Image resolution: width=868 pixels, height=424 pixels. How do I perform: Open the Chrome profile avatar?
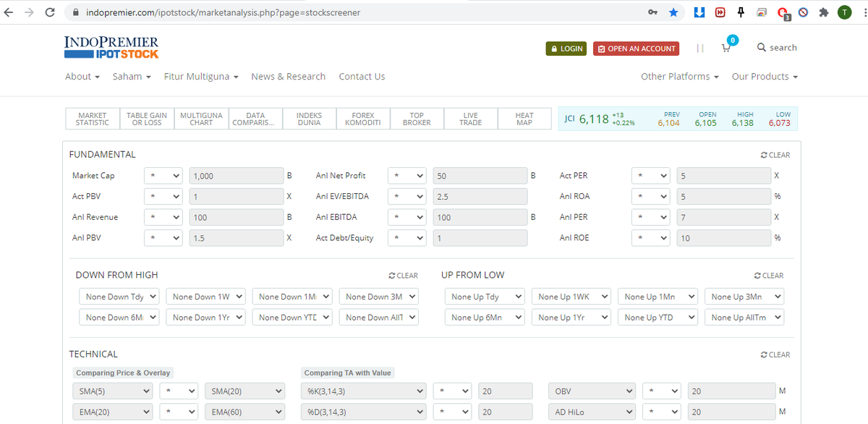(x=844, y=12)
